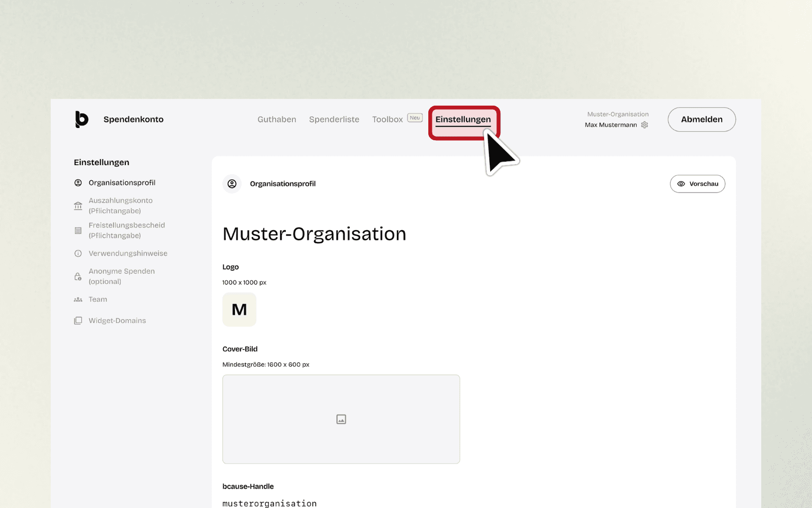Open Organisationsprofil in the sidebar

[122, 183]
